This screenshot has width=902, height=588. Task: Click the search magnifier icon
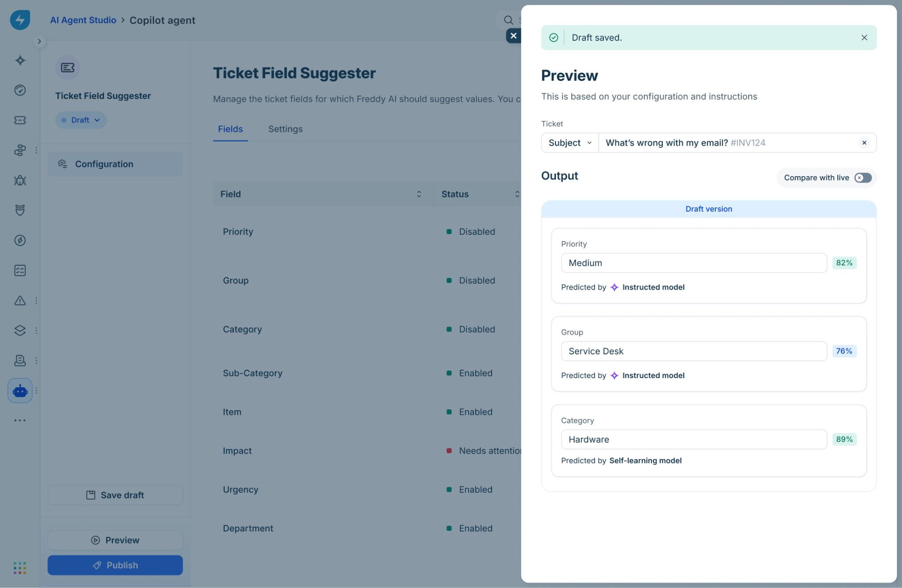tap(508, 20)
